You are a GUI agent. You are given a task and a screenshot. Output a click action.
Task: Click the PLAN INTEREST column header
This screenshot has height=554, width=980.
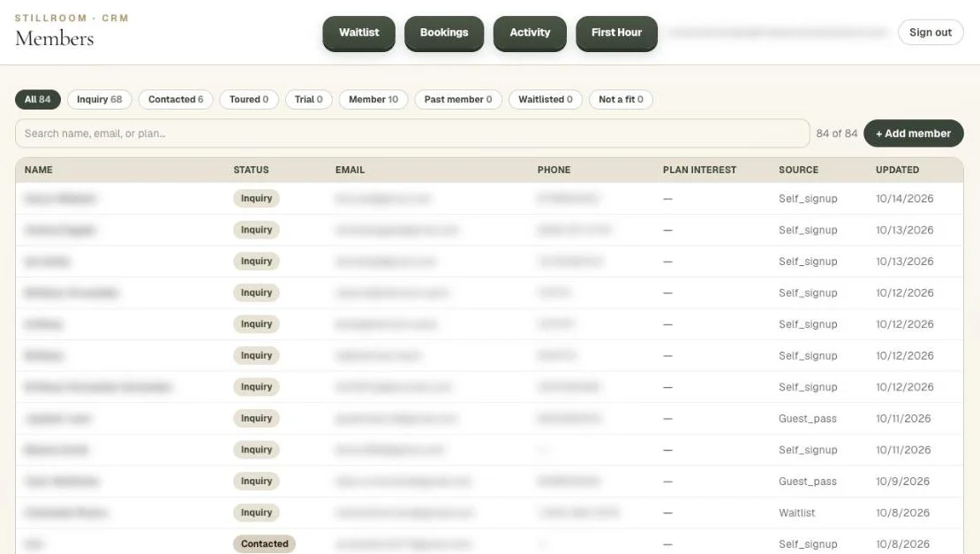pos(699,170)
